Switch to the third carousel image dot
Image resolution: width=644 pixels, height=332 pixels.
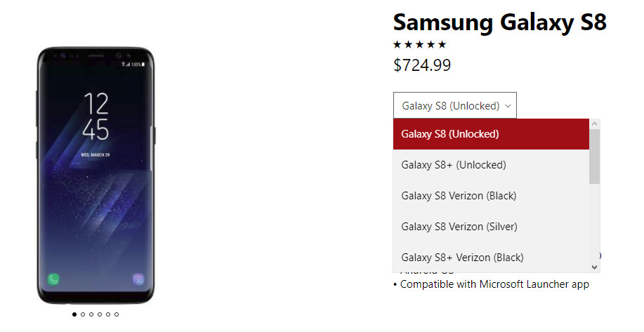[91, 314]
